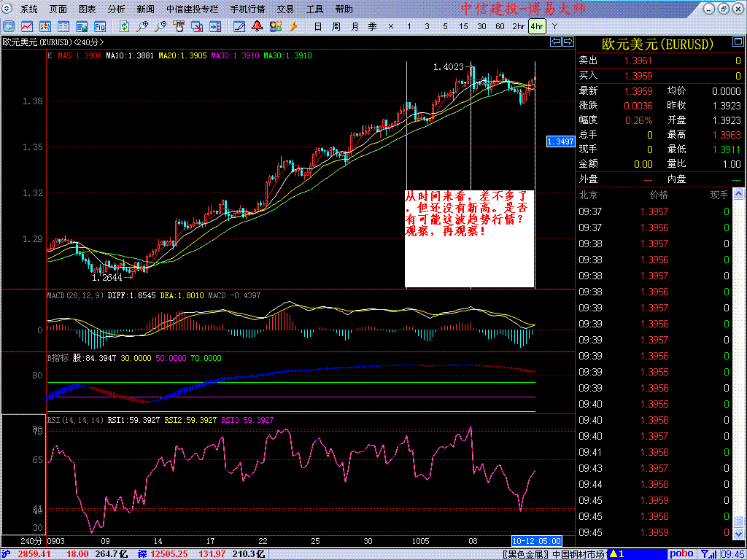Open the 图表 menu

pos(88,9)
